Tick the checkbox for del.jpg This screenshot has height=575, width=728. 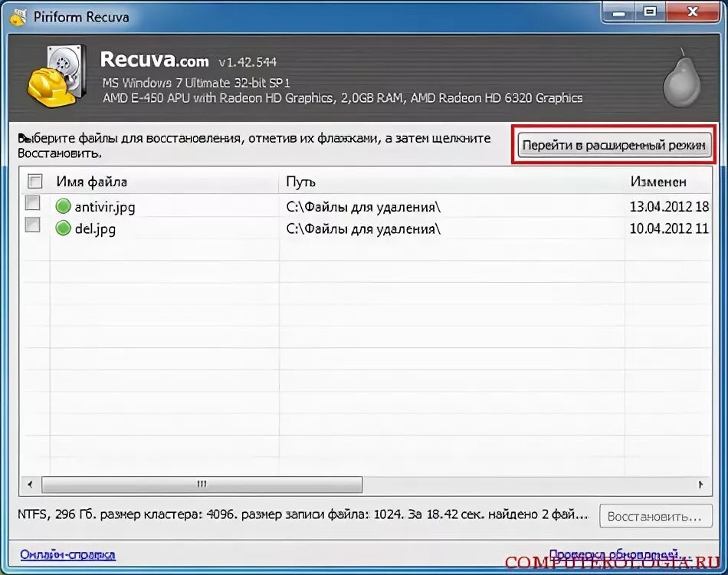[32, 225]
